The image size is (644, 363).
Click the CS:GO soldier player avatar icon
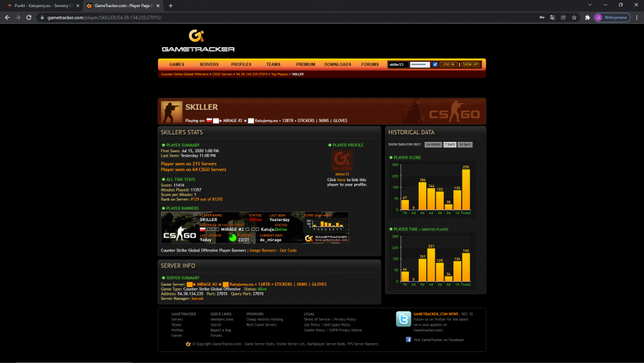tap(172, 112)
